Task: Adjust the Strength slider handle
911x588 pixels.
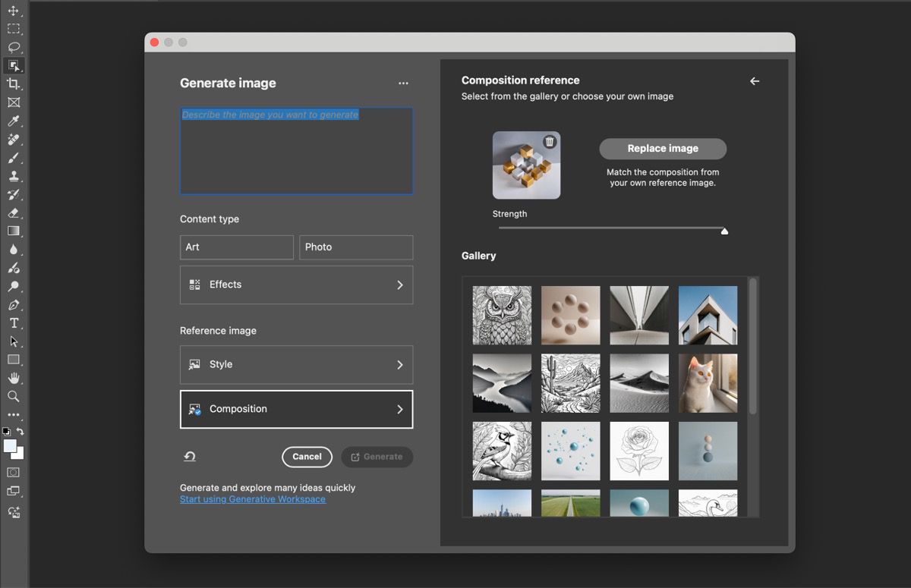Action: tap(725, 230)
